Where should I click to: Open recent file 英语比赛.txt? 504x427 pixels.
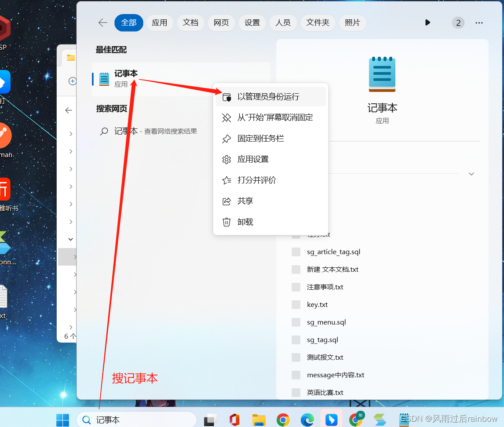(x=325, y=393)
